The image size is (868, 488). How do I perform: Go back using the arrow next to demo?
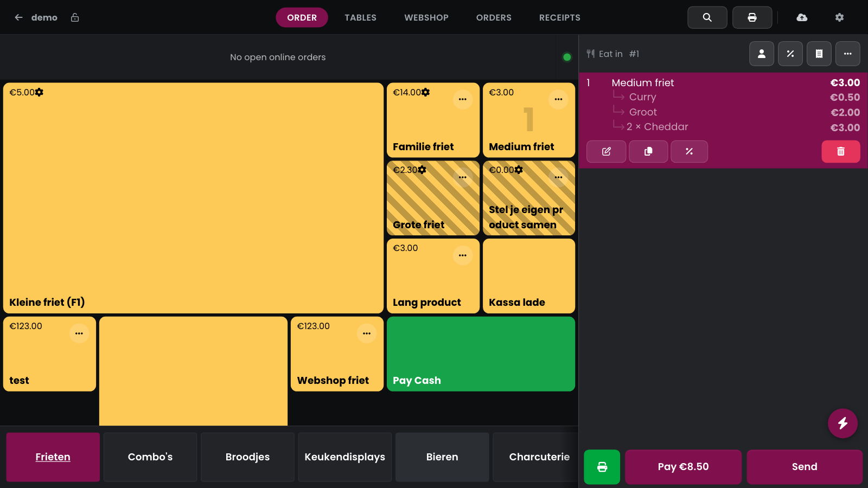(18, 17)
